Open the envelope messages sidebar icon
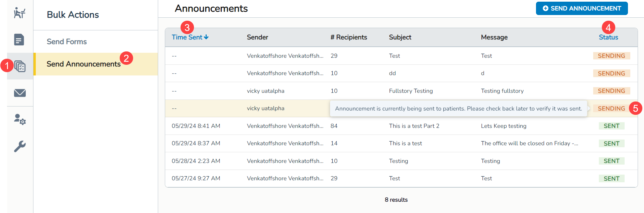This screenshot has height=213, width=644. pos(20,93)
